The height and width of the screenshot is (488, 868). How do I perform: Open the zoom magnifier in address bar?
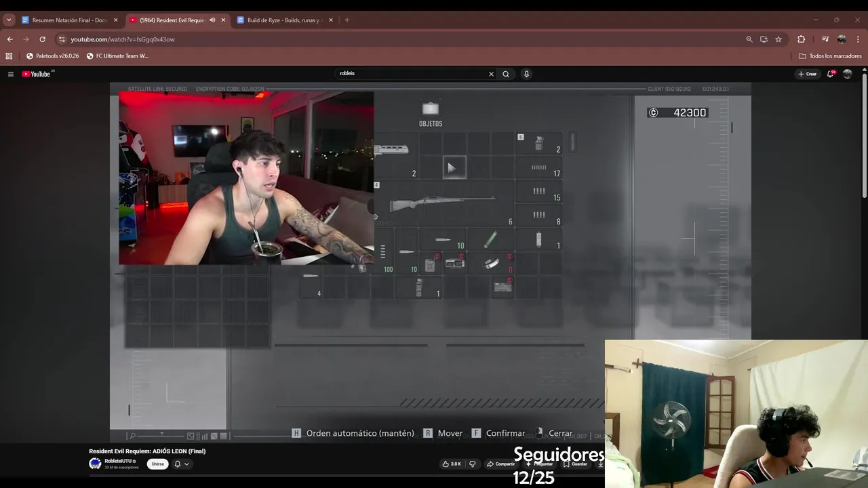tap(749, 39)
